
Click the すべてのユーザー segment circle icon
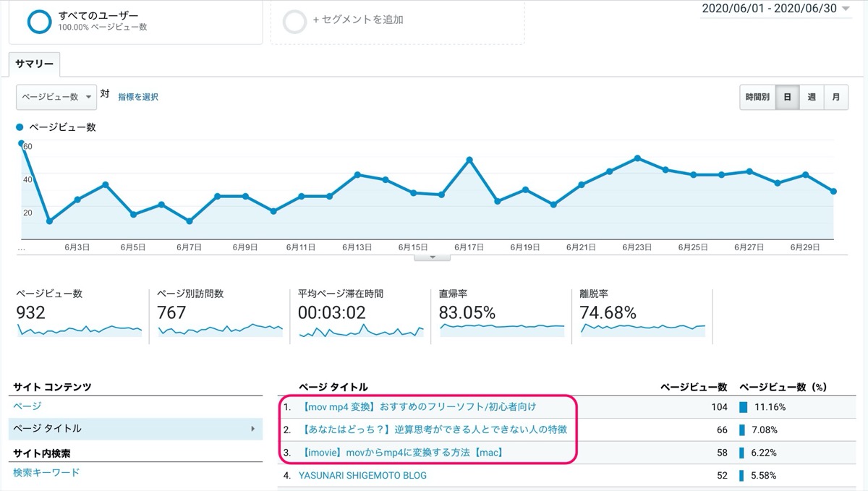[x=39, y=21]
